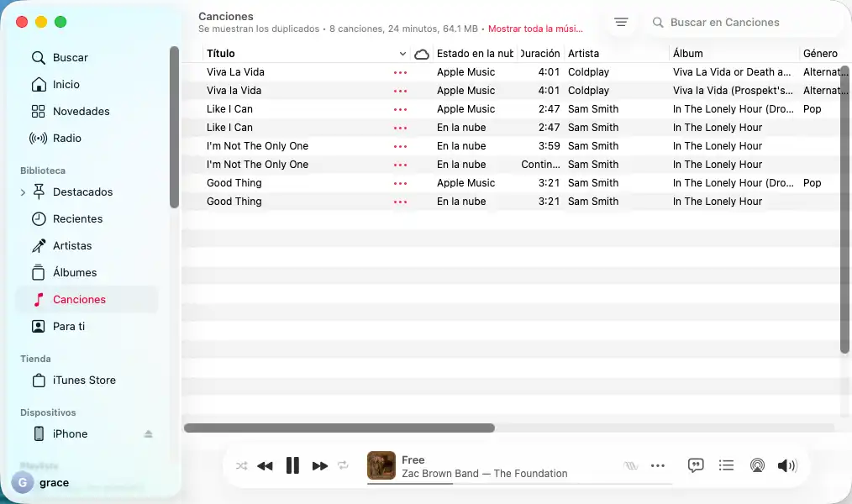The height and width of the screenshot is (504, 852).
Task: Click the song list vertical scrollbar
Action: tap(844, 210)
